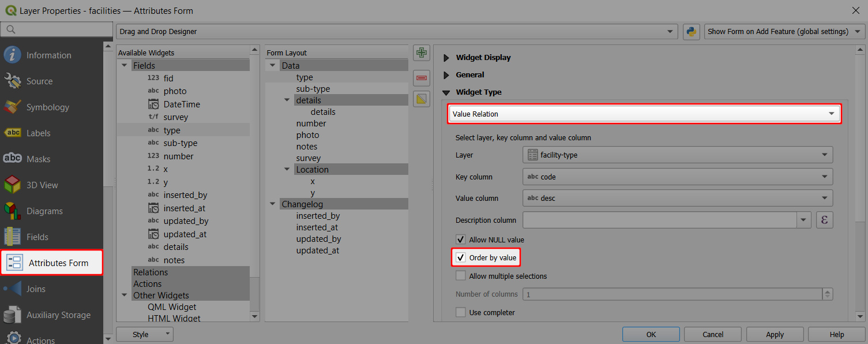Viewport: 868px width, 344px height.
Task: Open the Value column dropdown
Action: pos(678,198)
